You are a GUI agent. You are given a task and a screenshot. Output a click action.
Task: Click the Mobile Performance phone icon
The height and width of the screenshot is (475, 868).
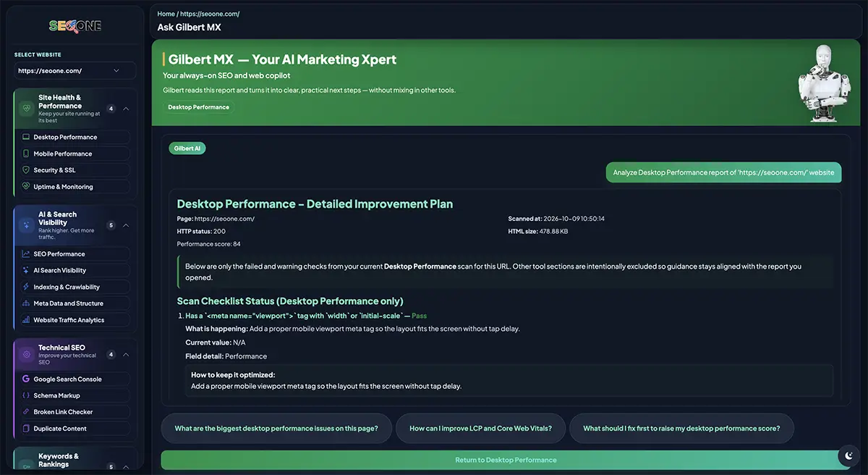click(x=26, y=154)
